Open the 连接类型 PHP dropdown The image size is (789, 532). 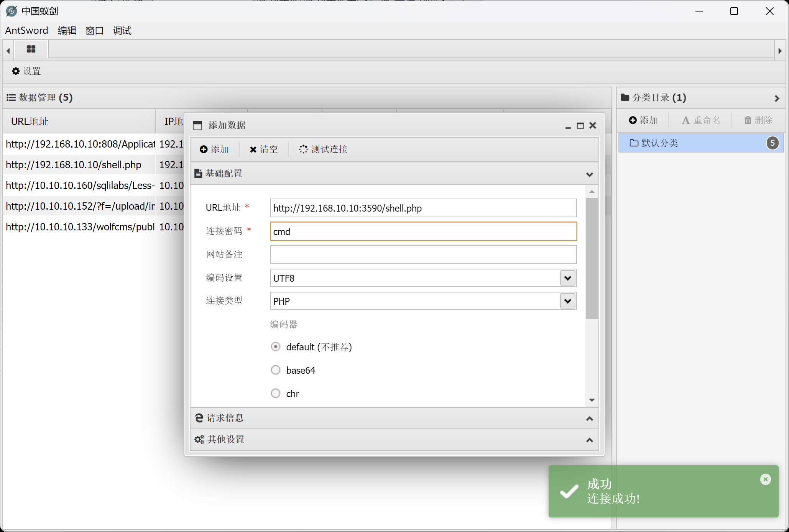tap(567, 301)
